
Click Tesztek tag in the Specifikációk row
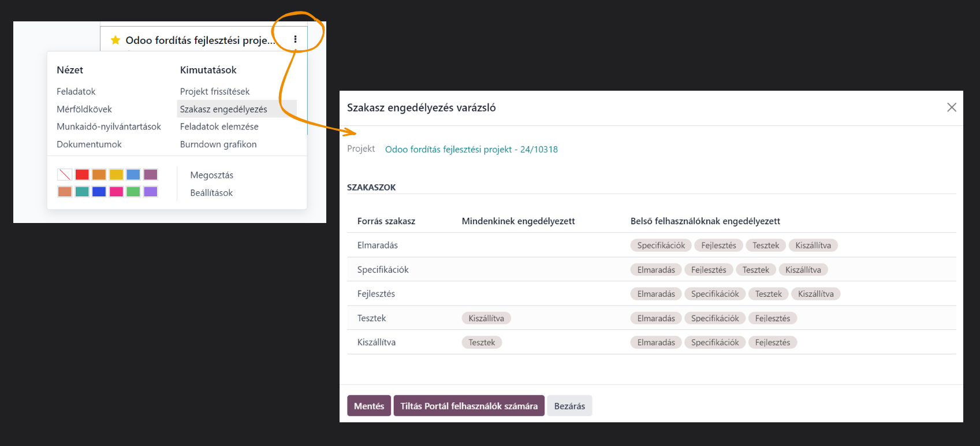[x=756, y=270]
